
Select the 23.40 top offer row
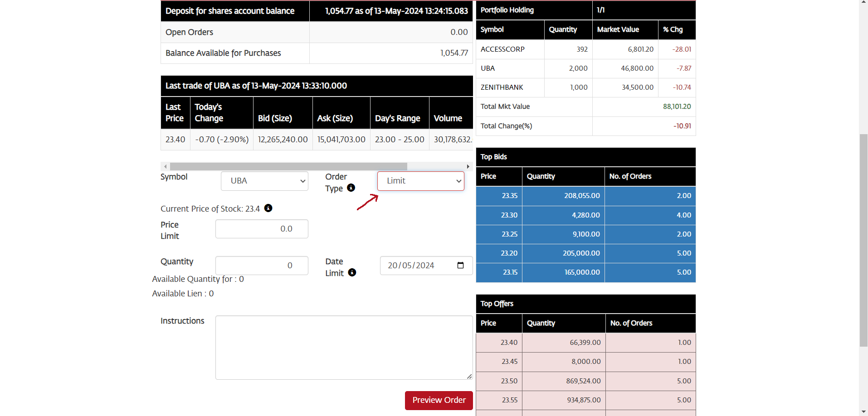click(585, 343)
